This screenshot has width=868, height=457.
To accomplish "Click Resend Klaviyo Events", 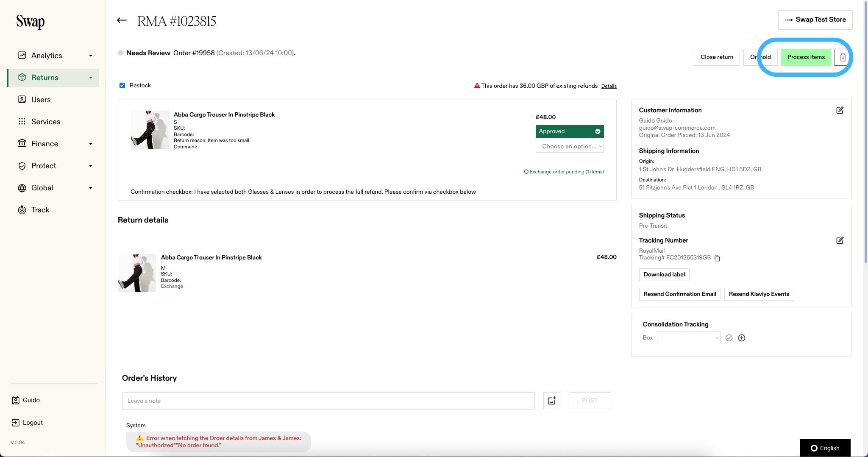I will 759,294.
